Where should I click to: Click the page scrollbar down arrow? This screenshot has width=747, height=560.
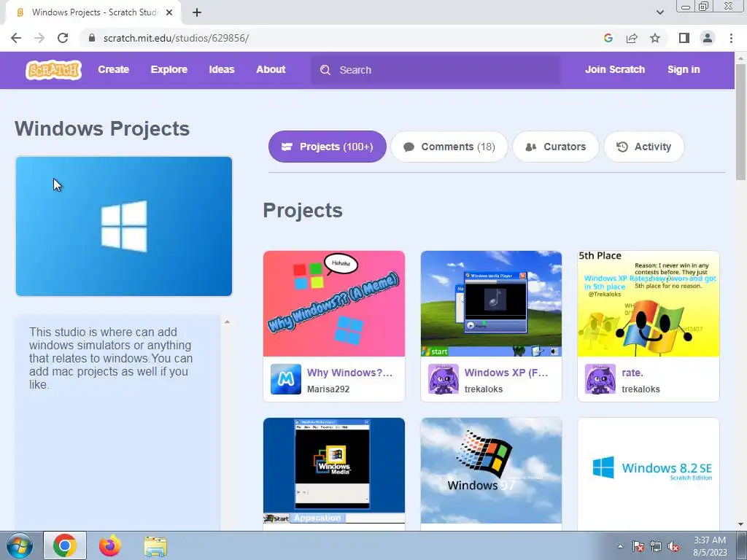coord(740,524)
